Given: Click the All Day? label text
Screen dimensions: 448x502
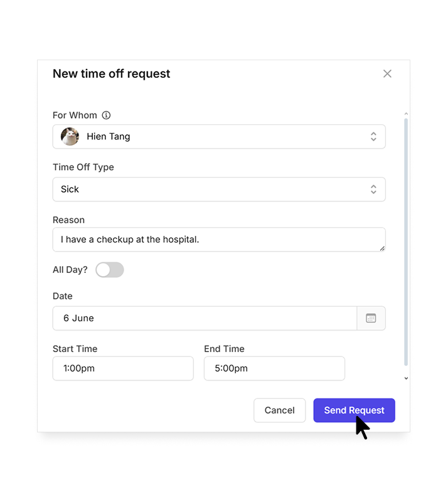Looking at the screenshot, I should 70,270.
